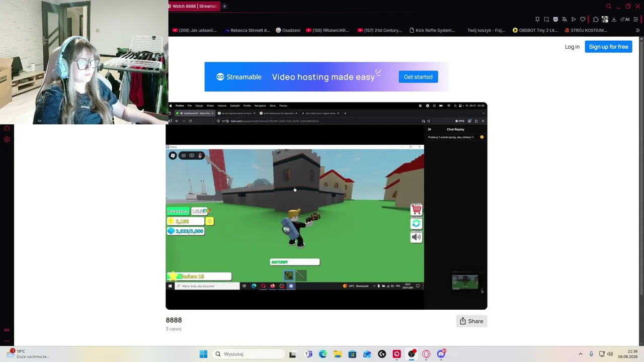Viewport: 644px width, 362px height.
Task: Click the microphone icon in system tray
Action: [x=591, y=354]
